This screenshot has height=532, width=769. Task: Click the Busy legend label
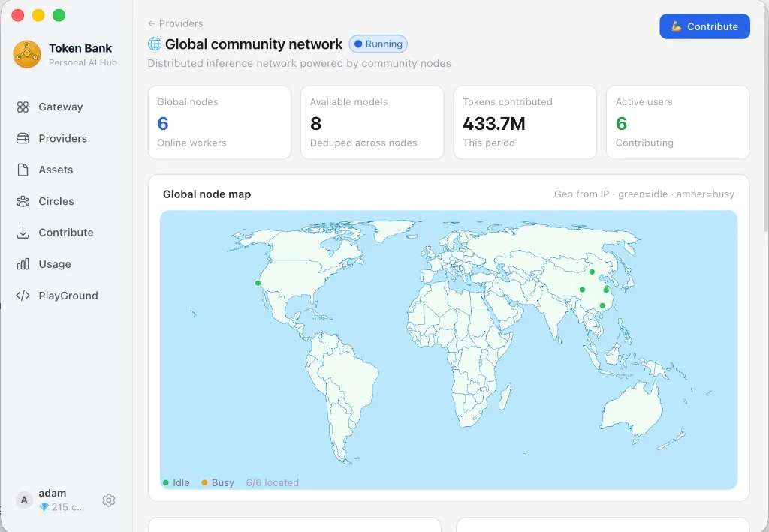[222, 483]
